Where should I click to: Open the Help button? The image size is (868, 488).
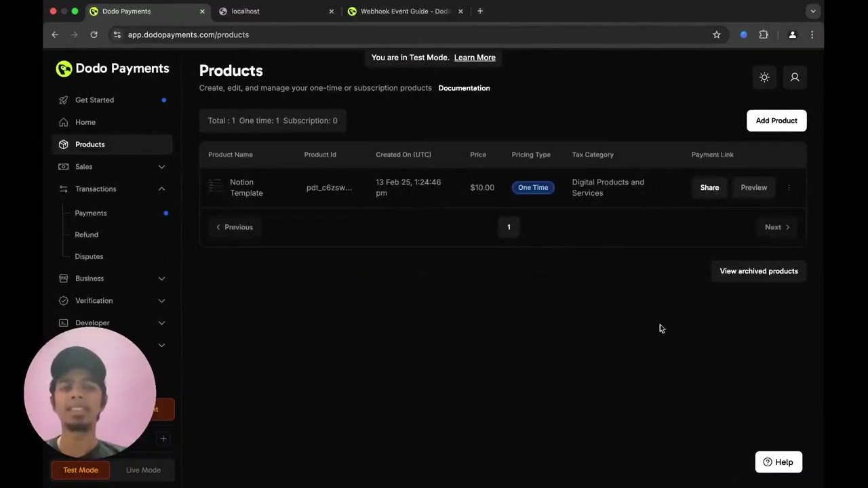tap(778, 462)
